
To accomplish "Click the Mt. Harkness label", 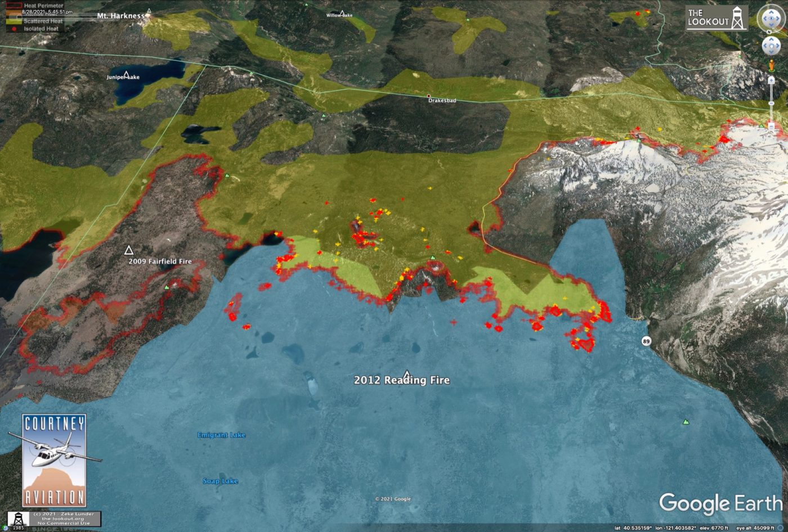I will [x=121, y=16].
